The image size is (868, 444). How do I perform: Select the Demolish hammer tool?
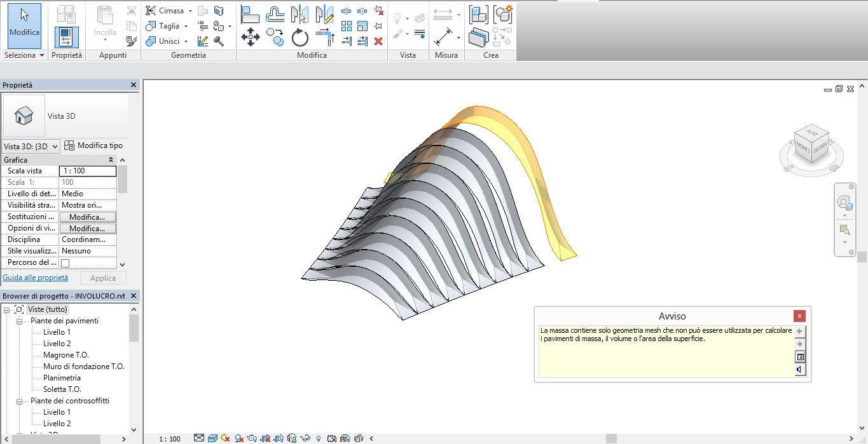tap(219, 41)
